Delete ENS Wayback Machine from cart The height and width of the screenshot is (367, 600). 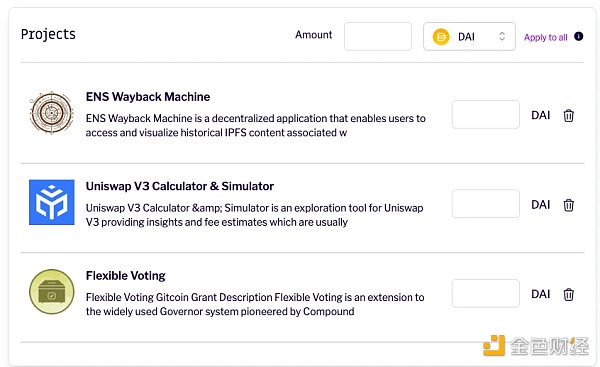point(569,115)
